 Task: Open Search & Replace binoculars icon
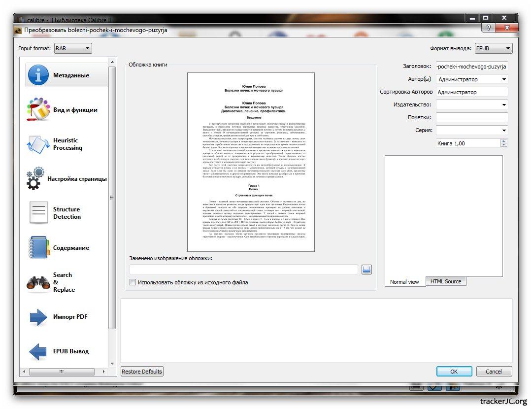tap(38, 282)
